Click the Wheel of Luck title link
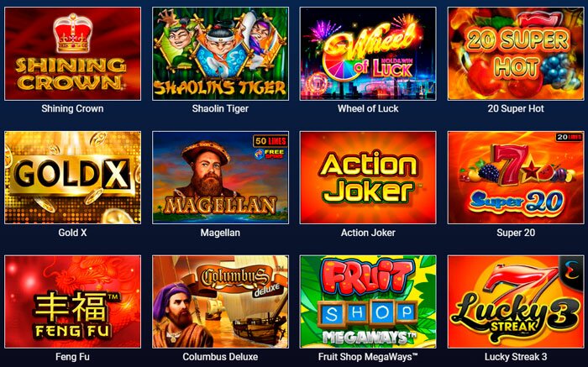The image size is (588, 367). [x=368, y=108]
